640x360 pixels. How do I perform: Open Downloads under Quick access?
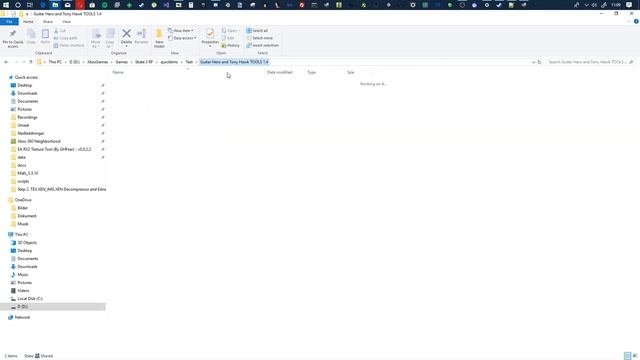pyautogui.click(x=27, y=93)
